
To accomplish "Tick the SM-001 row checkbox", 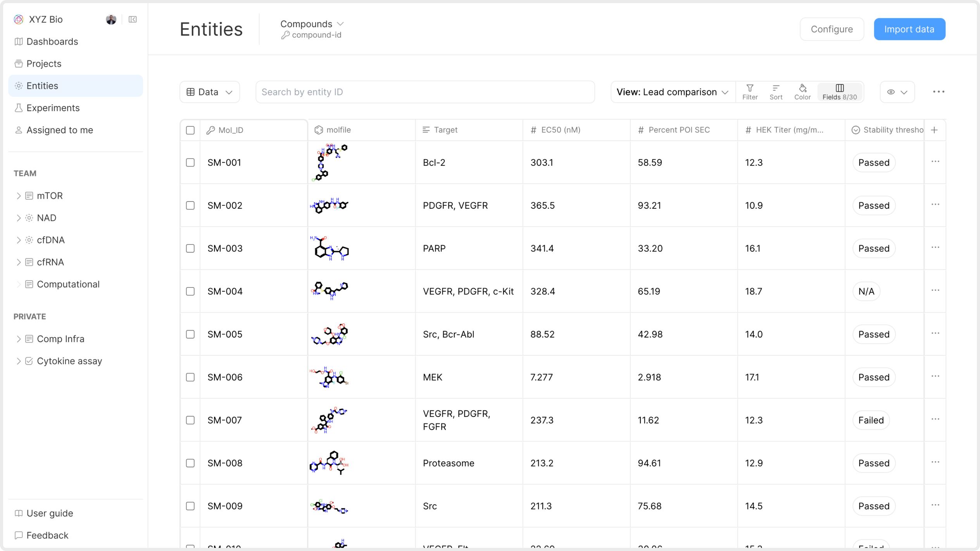I will pos(190,162).
